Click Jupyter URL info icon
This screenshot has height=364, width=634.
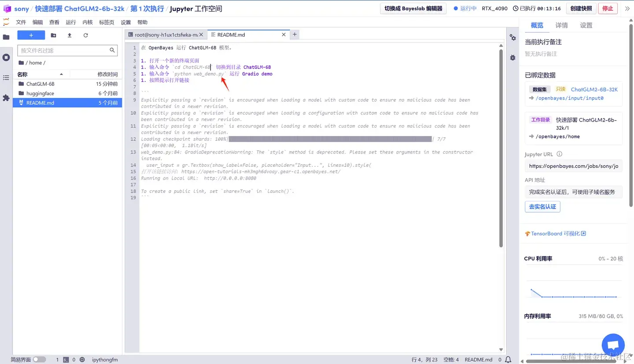click(560, 154)
